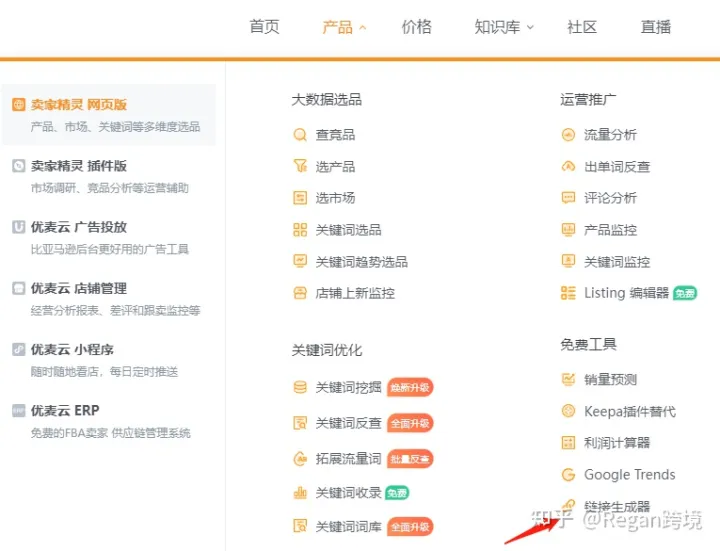Click the 卖家精灵 网页版 sidebar icon

18,105
